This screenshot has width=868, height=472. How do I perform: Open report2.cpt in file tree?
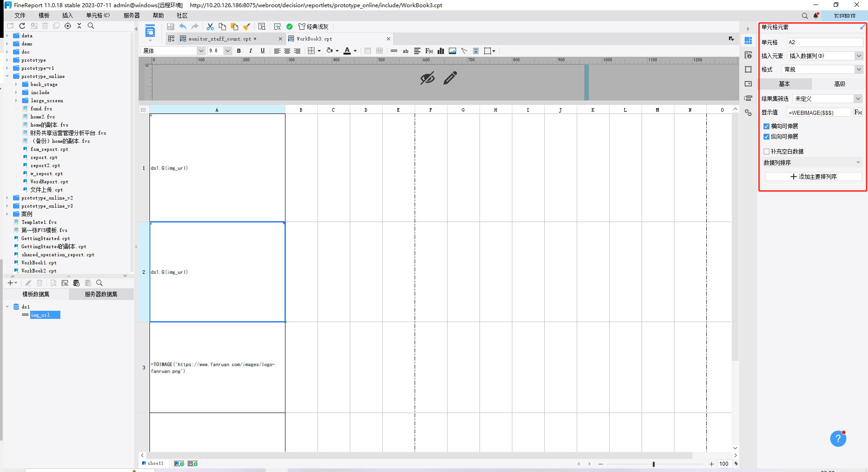point(45,165)
